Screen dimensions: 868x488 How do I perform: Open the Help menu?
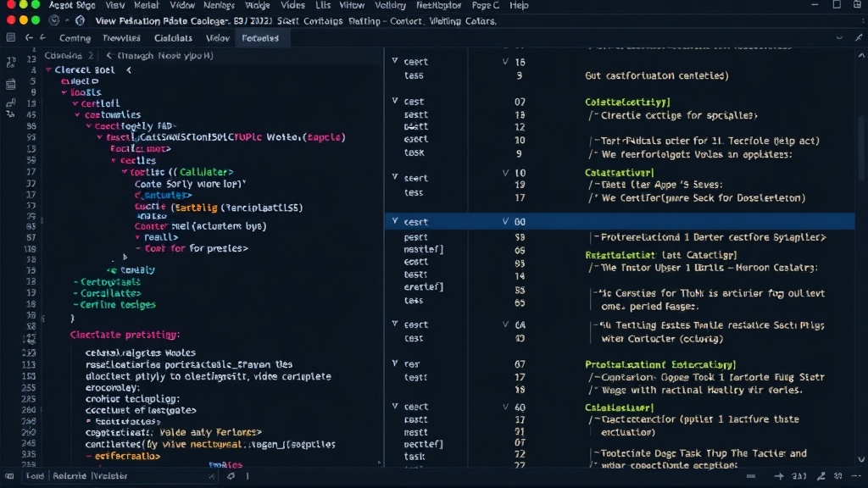[x=519, y=5]
